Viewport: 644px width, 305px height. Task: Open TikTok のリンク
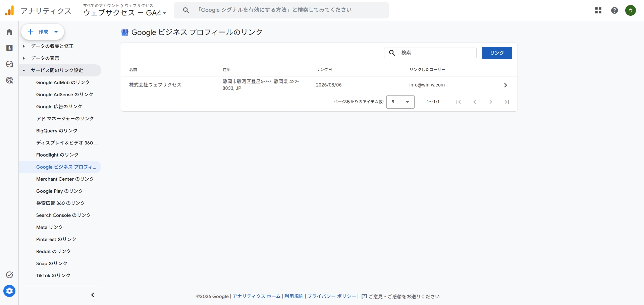[53, 276]
